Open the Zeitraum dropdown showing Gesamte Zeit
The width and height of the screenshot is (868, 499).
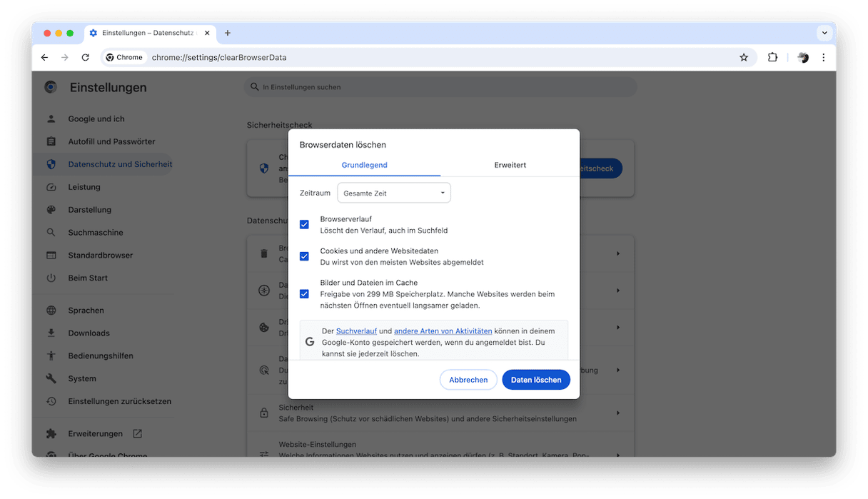(393, 193)
